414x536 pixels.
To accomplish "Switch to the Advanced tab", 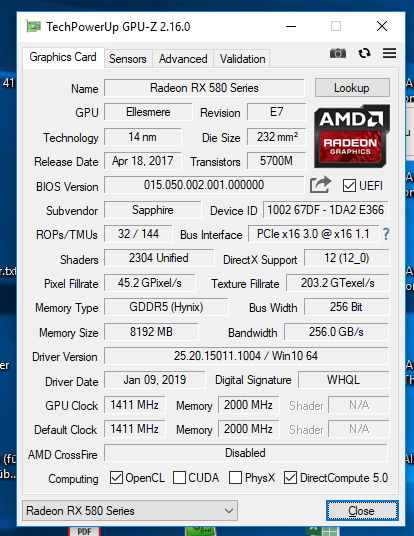I will click(x=183, y=59).
